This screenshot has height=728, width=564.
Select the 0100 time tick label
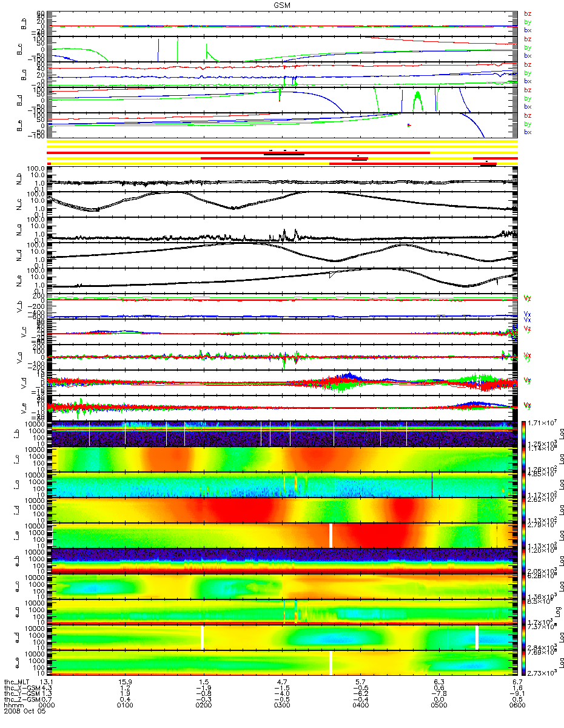coord(126,706)
